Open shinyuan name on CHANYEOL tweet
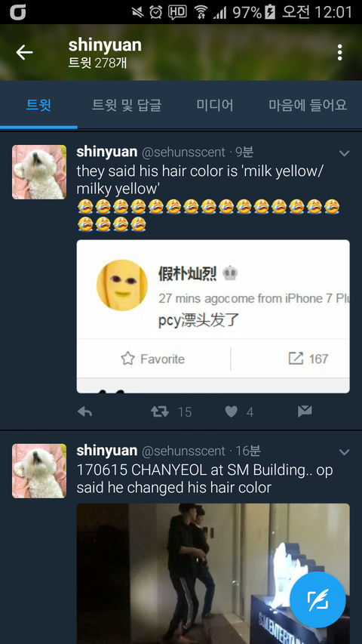The width and height of the screenshot is (362, 644). pos(106,451)
